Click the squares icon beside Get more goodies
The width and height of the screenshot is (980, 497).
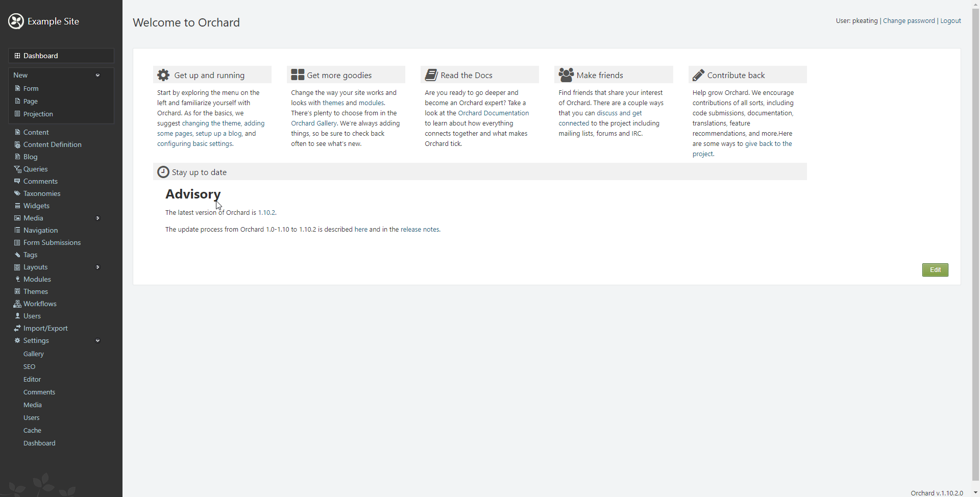(298, 75)
